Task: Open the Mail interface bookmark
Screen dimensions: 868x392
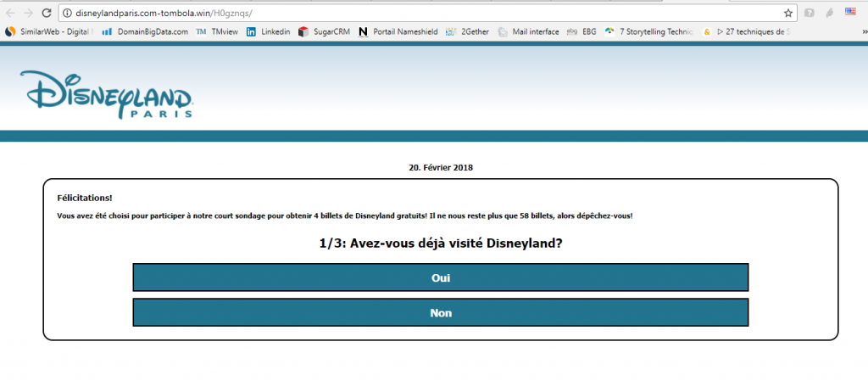Action: point(528,31)
